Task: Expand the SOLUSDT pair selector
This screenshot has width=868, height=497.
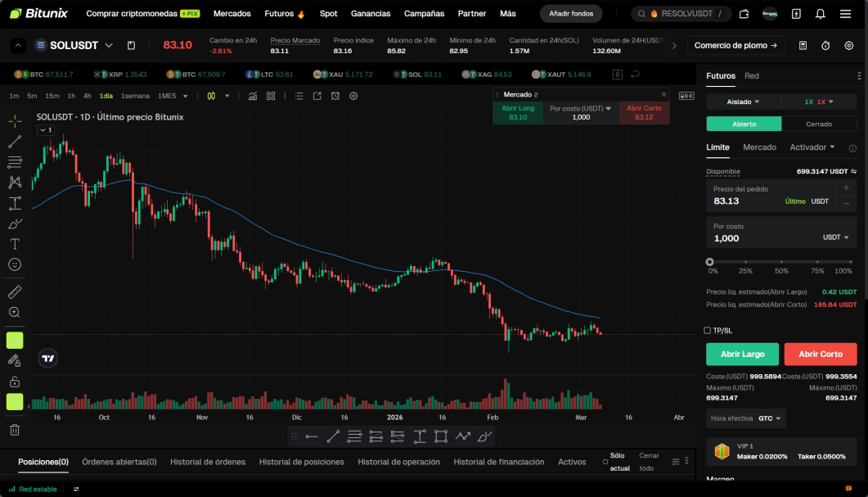Action: (109, 45)
